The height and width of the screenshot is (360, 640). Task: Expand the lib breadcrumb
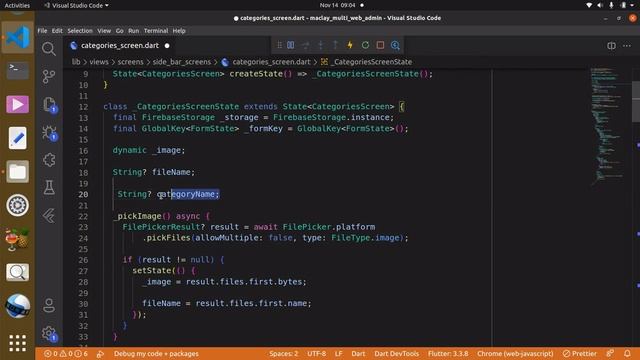click(76, 62)
